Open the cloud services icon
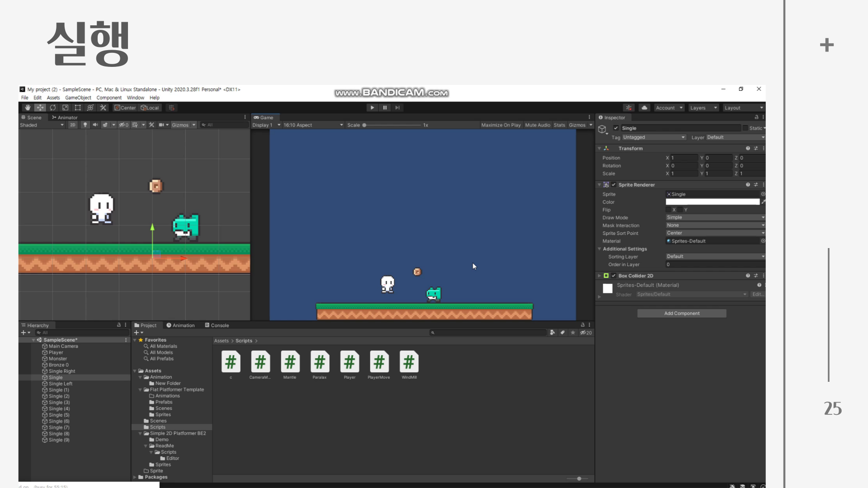868x488 pixels. (x=644, y=108)
